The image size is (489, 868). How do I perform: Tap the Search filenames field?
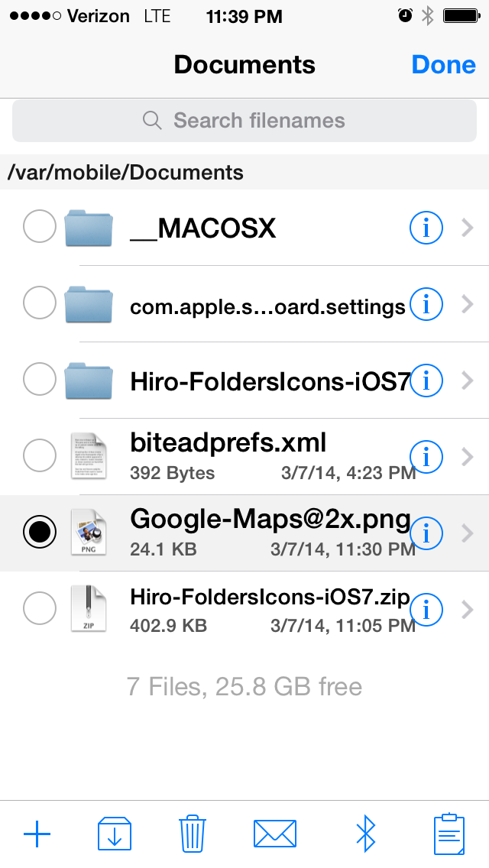coord(244,121)
